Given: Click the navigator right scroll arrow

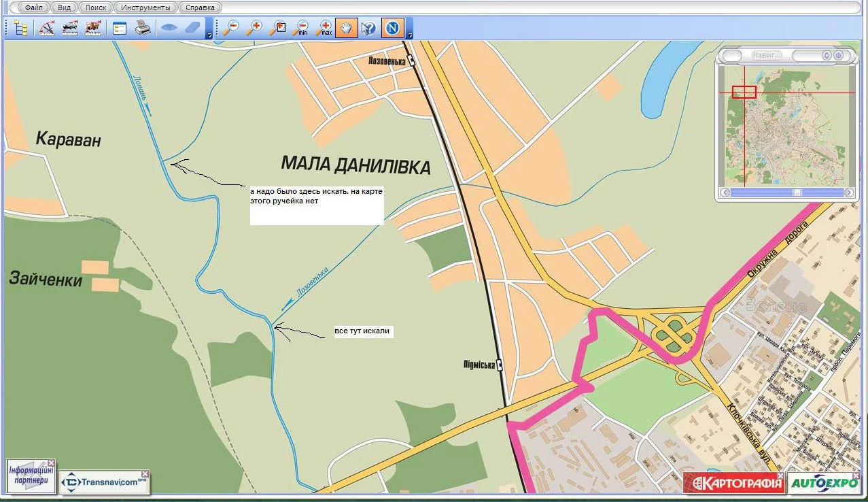Looking at the screenshot, I should (x=848, y=193).
